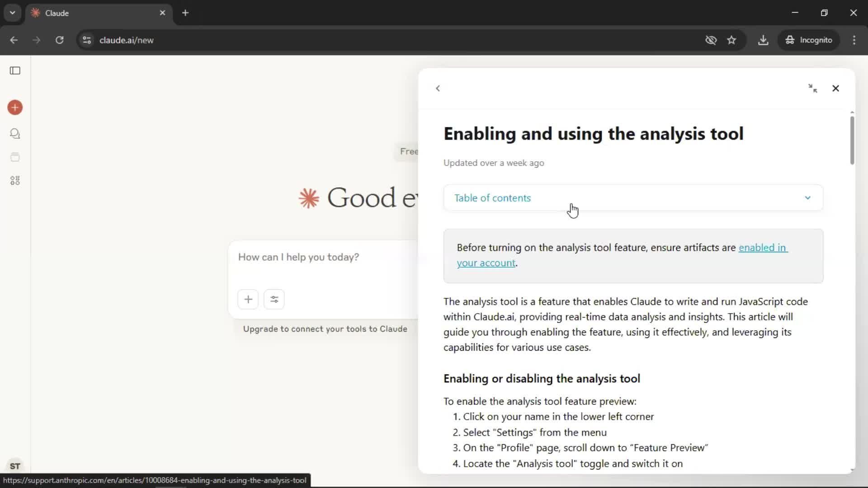Click the Claude starburst logo by the greeting
The width and height of the screenshot is (868, 488).
(x=309, y=198)
